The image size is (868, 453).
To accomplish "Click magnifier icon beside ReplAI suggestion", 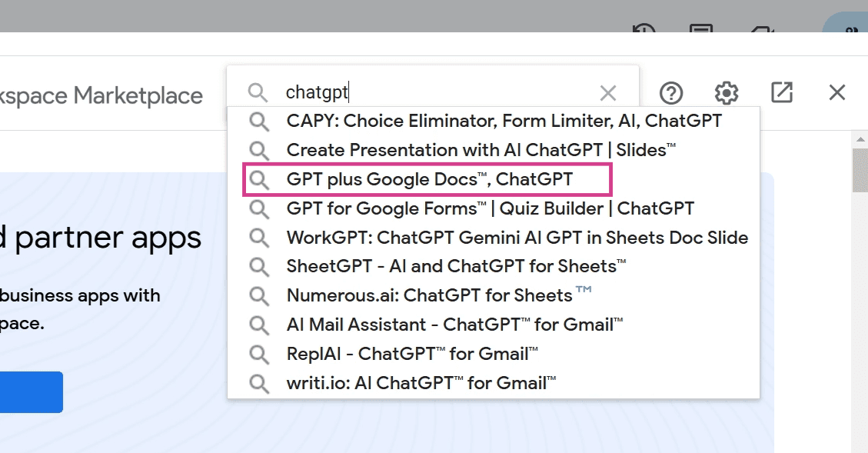I will coord(258,354).
